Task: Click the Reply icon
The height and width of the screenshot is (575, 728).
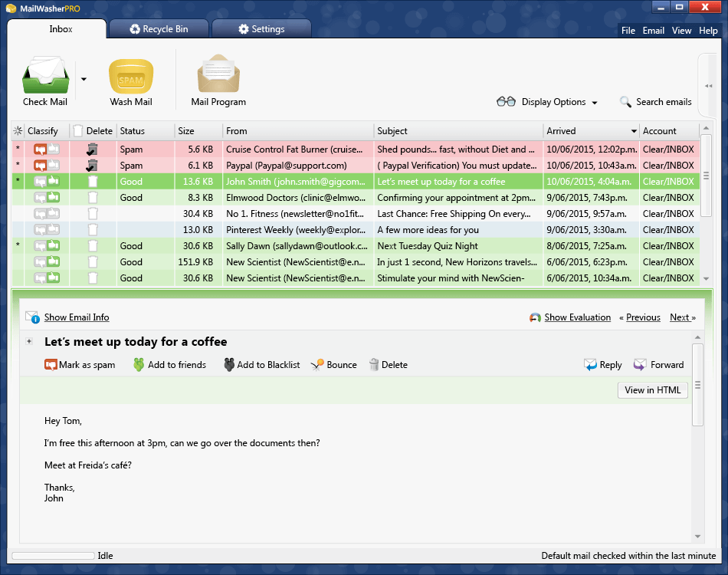Action: click(x=590, y=365)
